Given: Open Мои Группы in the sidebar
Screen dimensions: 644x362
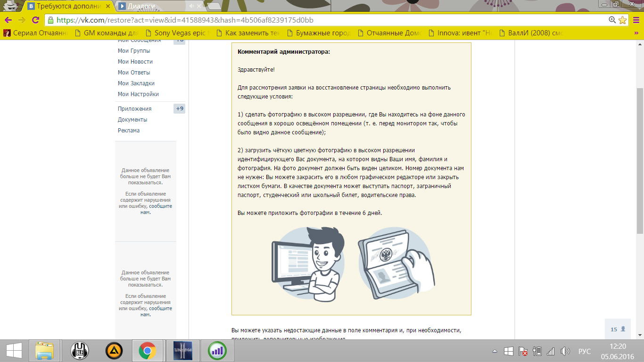Looking at the screenshot, I should pos(134,51).
